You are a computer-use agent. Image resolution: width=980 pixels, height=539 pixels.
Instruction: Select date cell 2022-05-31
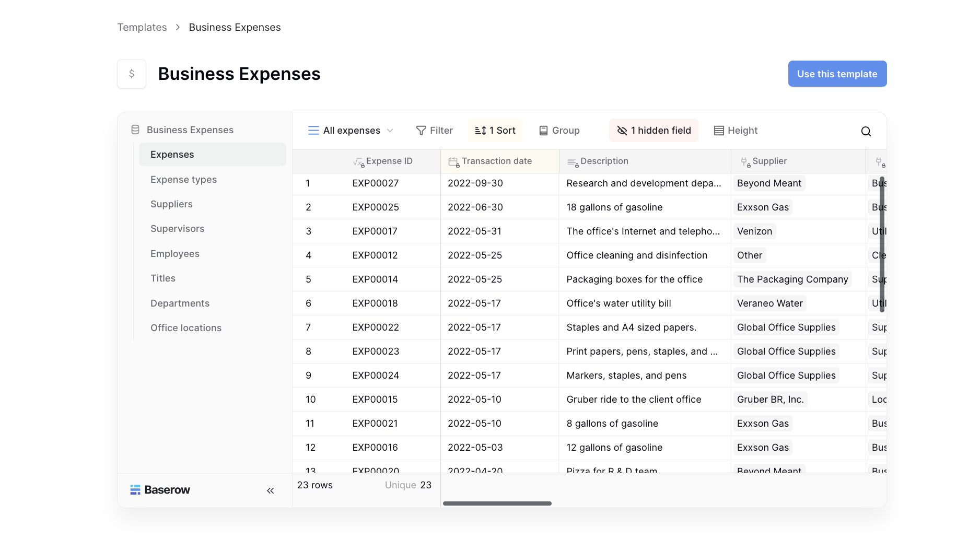[500, 231]
